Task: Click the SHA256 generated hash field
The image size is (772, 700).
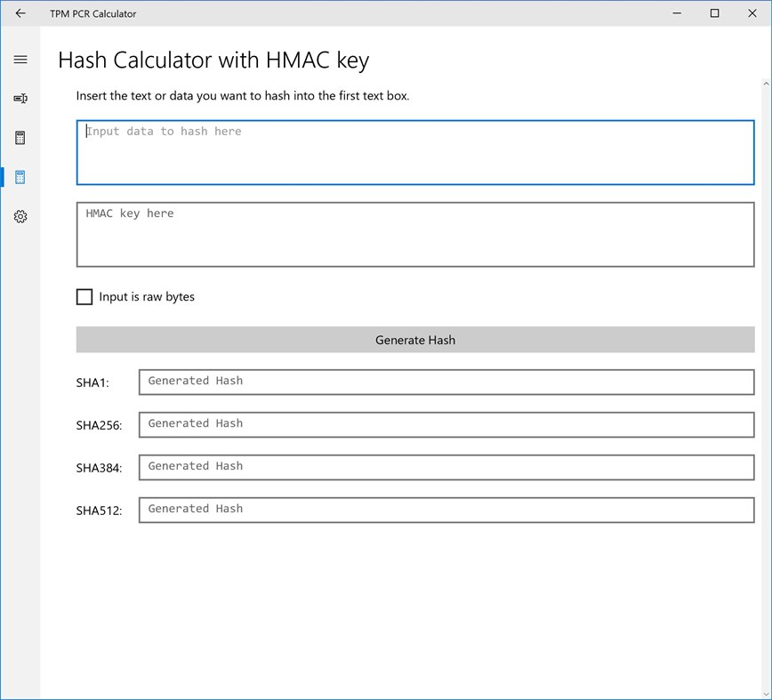Action: (x=446, y=424)
